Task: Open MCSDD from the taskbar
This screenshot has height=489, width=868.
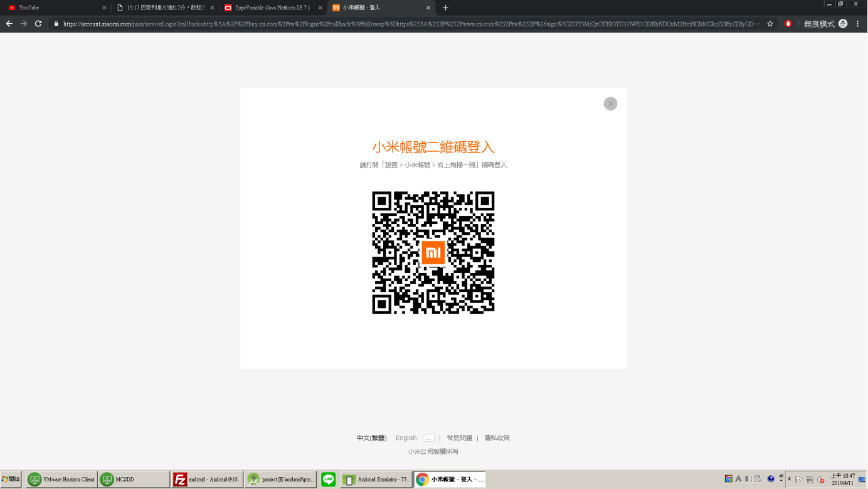Action: (134, 479)
